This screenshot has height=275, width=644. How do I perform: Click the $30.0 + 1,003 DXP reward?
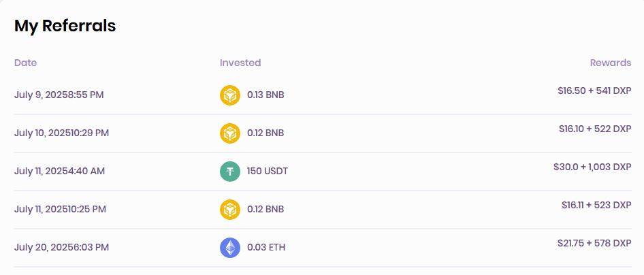click(592, 167)
